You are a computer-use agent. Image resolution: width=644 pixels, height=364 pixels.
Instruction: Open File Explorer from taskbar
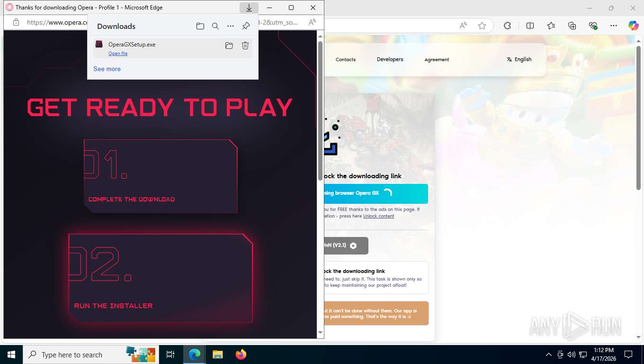(x=218, y=355)
